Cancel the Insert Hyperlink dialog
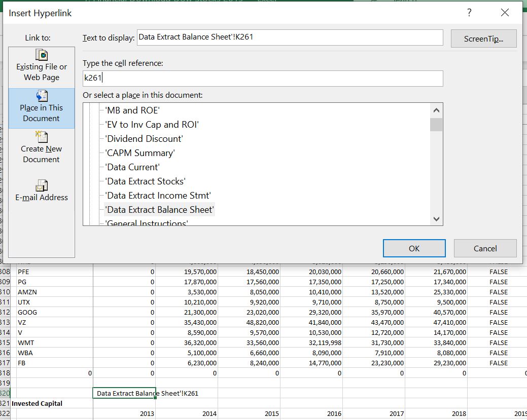527x420 pixels. click(x=485, y=248)
